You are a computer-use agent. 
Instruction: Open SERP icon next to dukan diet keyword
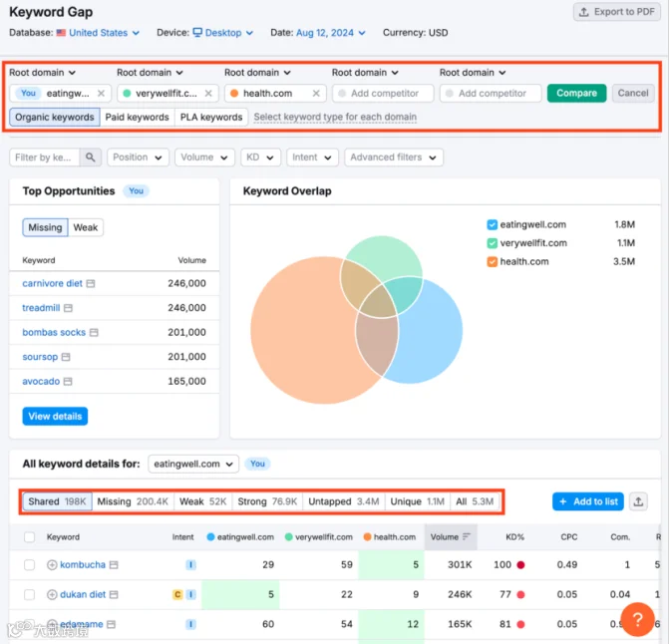[114, 594]
